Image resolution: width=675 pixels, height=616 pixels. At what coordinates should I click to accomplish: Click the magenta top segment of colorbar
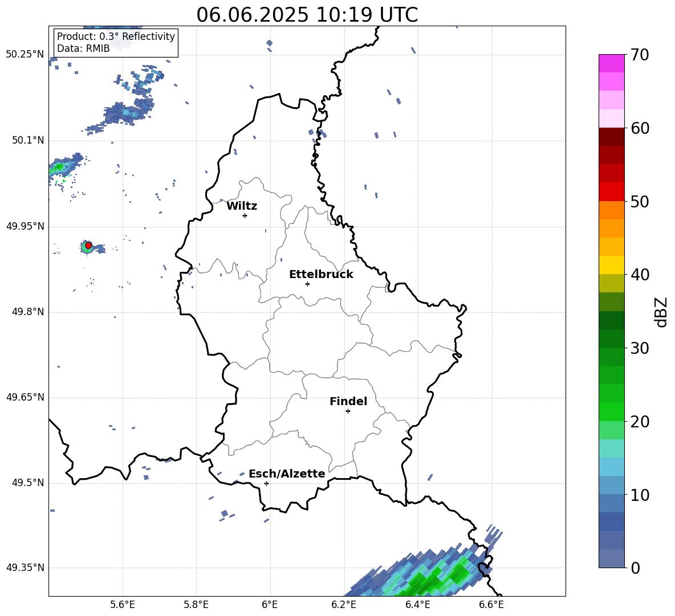(611, 63)
